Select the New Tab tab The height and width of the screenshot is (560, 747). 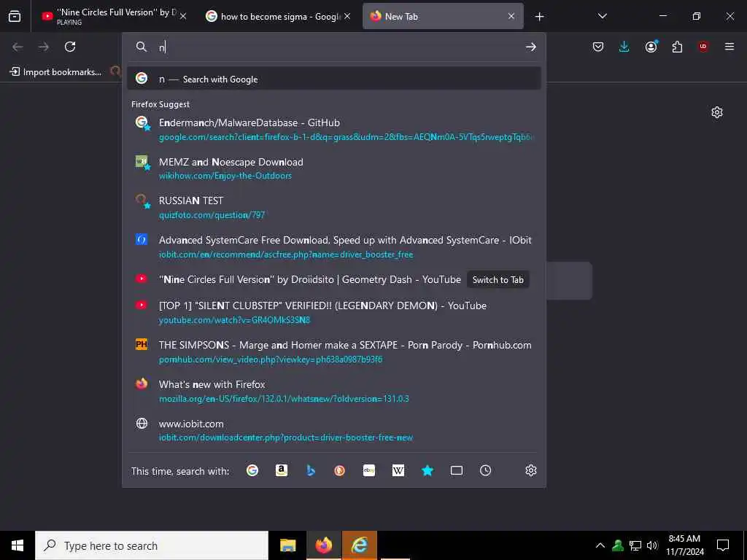click(x=443, y=16)
